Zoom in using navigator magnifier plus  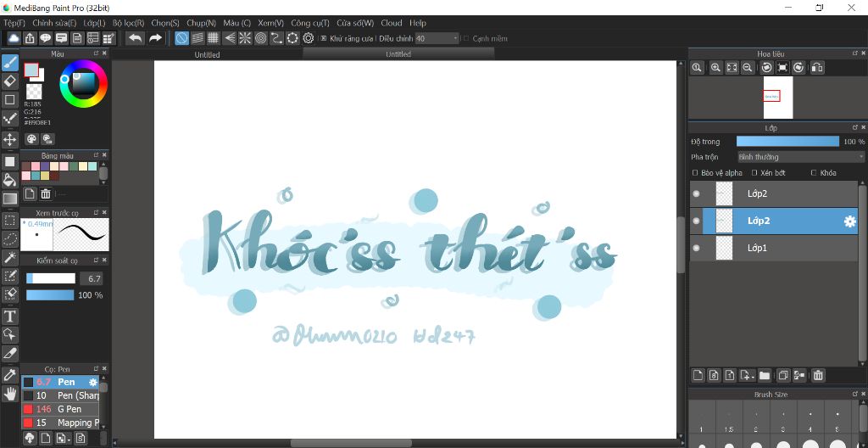coord(715,68)
